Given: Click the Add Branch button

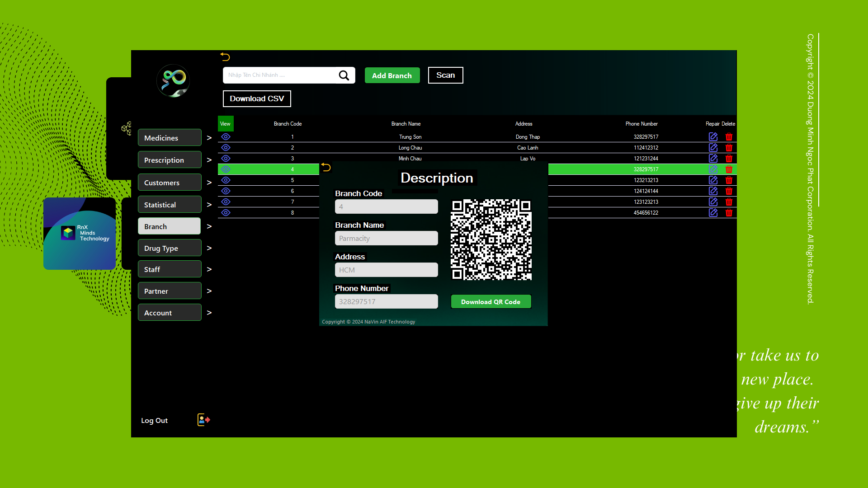Looking at the screenshot, I should [392, 75].
